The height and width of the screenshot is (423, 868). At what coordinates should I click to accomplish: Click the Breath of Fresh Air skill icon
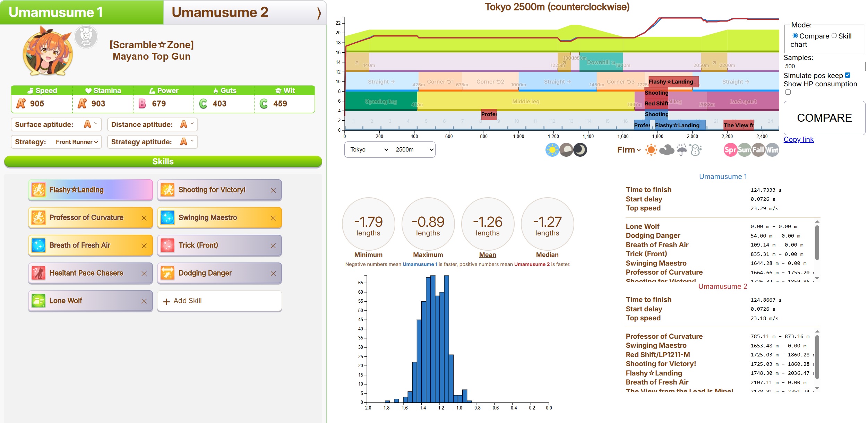coord(38,245)
